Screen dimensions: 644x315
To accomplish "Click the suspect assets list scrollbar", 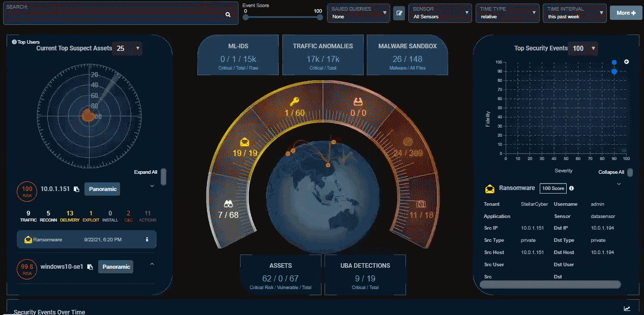I will (x=163, y=177).
